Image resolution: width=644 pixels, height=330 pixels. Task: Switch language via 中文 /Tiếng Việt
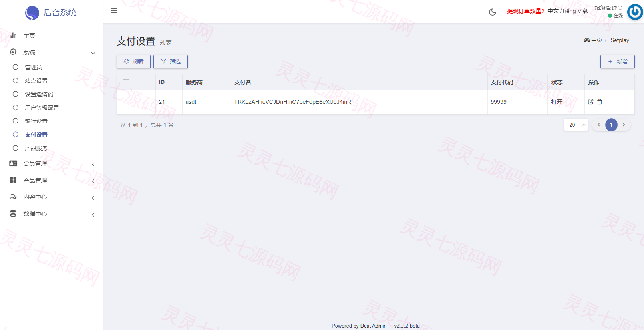click(567, 11)
